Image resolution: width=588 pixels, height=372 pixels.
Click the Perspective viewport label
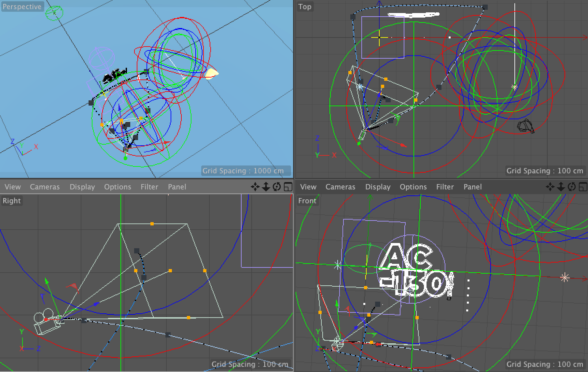click(x=22, y=7)
